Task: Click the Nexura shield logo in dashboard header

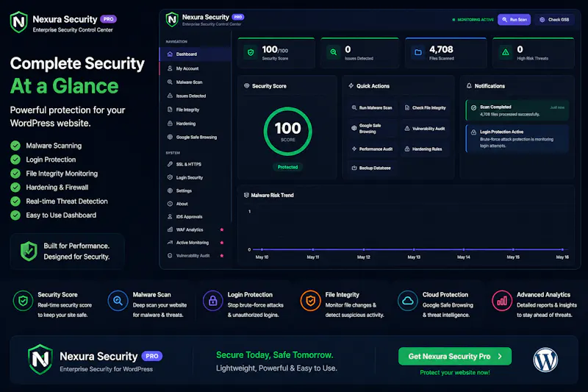Action: [x=172, y=20]
